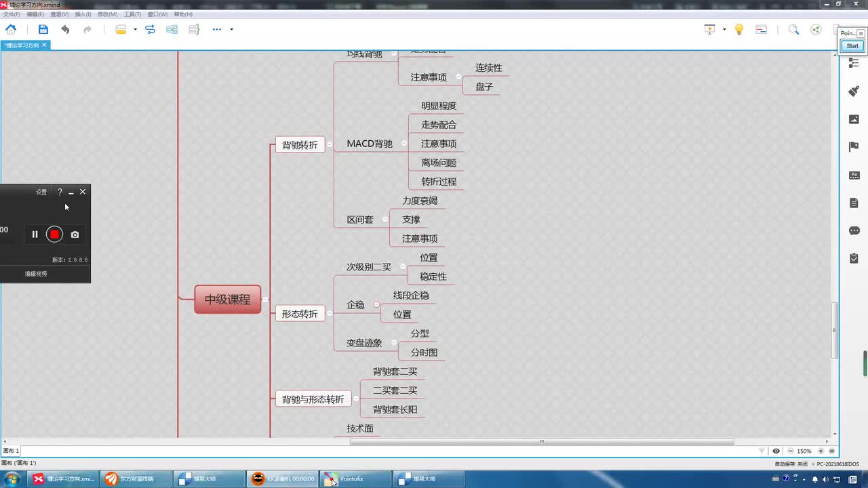The image size is (868, 488).
Task: Open the Image gallery panel
Action: click(x=854, y=119)
